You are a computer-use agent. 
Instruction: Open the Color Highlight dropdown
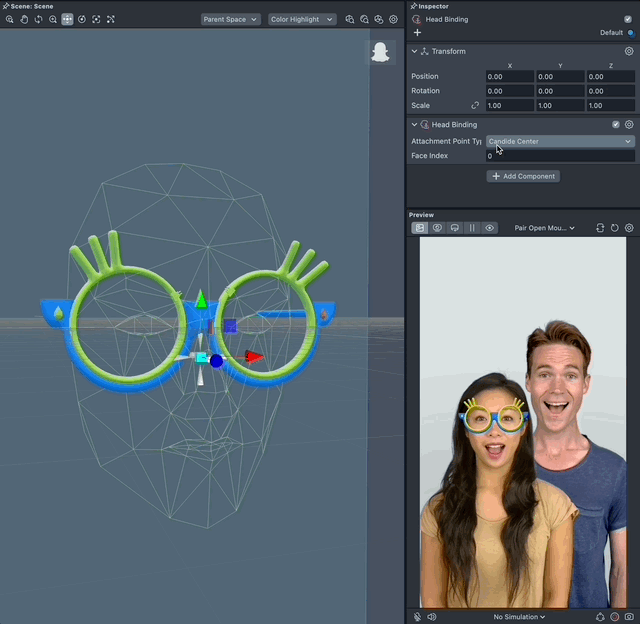(x=301, y=19)
